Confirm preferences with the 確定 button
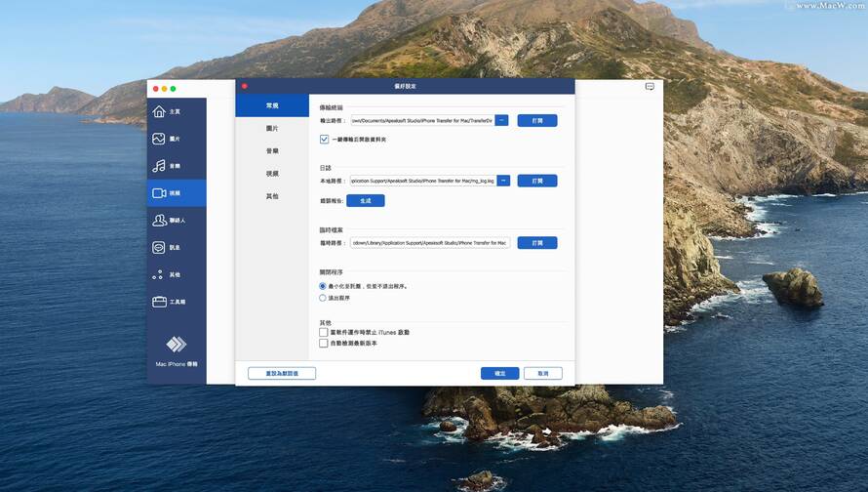The height and width of the screenshot is (492, 868). pos(500,374)
